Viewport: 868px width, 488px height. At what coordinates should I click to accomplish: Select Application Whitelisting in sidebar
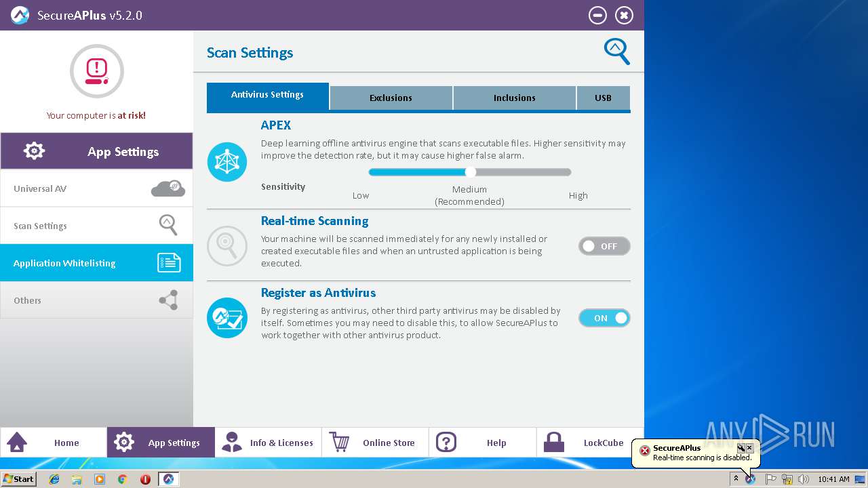point(96,263)
